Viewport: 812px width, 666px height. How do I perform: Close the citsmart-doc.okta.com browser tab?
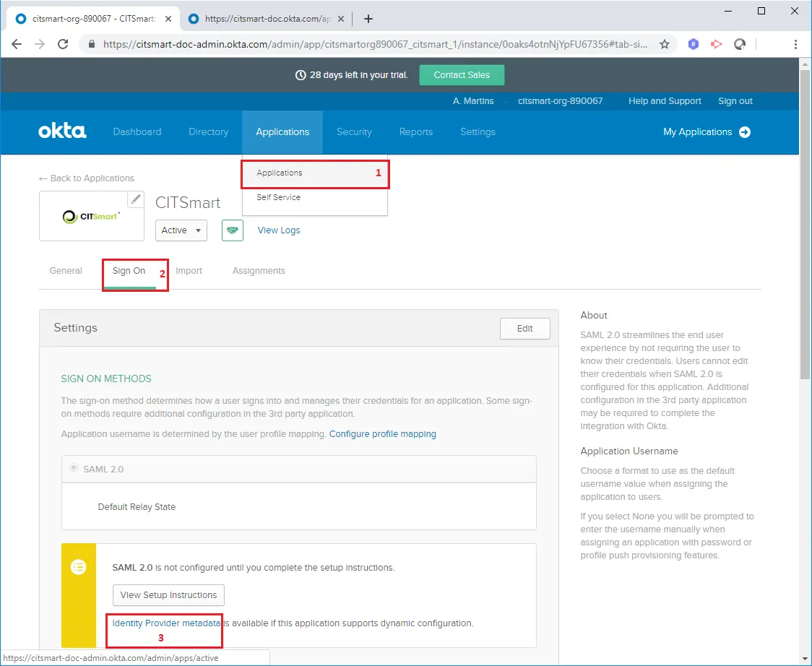click(x=341, y=19)
